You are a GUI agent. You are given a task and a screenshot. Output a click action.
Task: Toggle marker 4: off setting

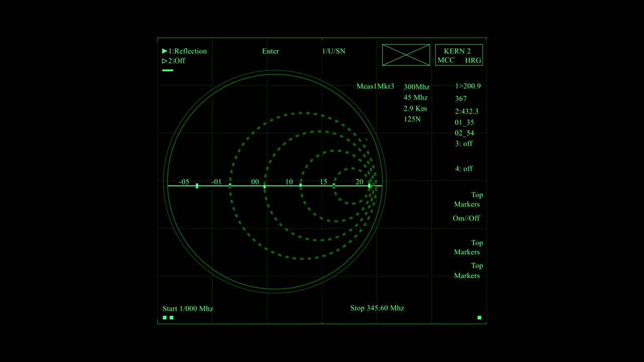[x=464, y=169]
